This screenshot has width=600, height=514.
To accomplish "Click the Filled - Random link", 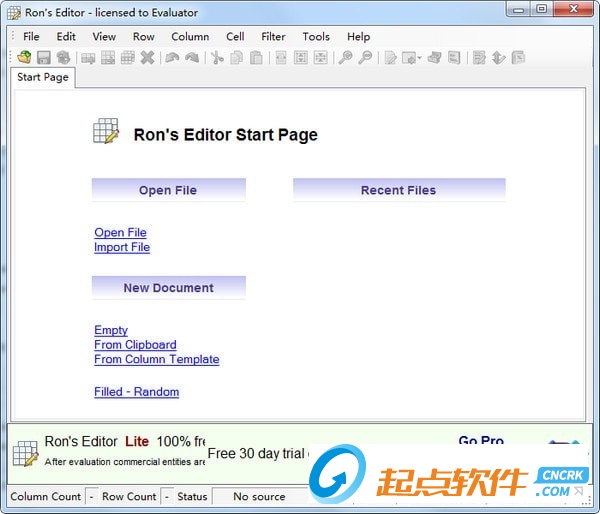I will (x=137, y=392).
